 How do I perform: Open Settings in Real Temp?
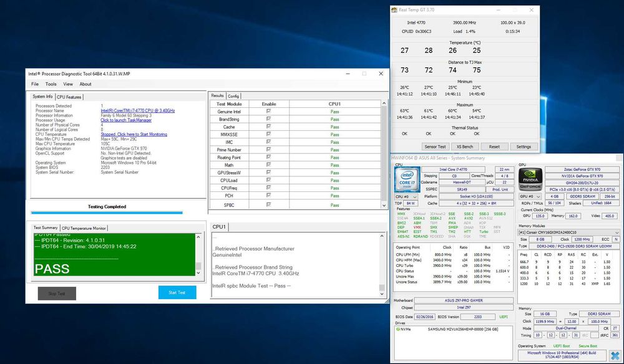pyautogui.click(x=524, y=146)
